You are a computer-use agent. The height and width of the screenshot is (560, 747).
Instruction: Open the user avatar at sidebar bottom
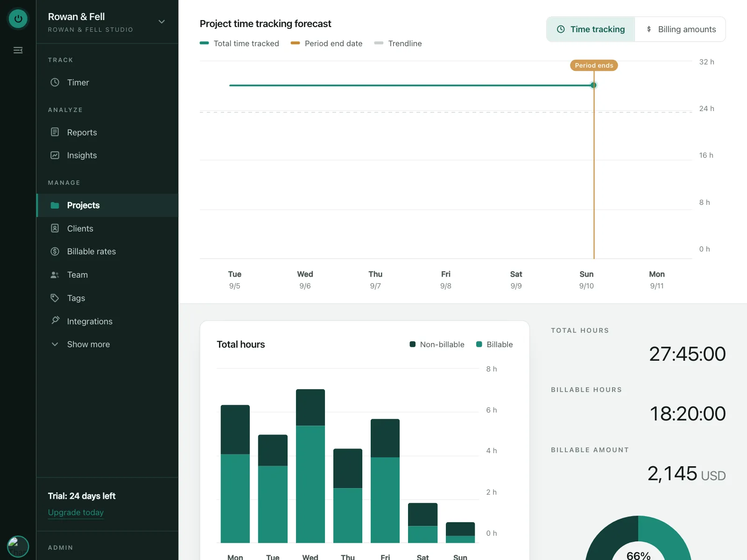[x=18, y=546]
